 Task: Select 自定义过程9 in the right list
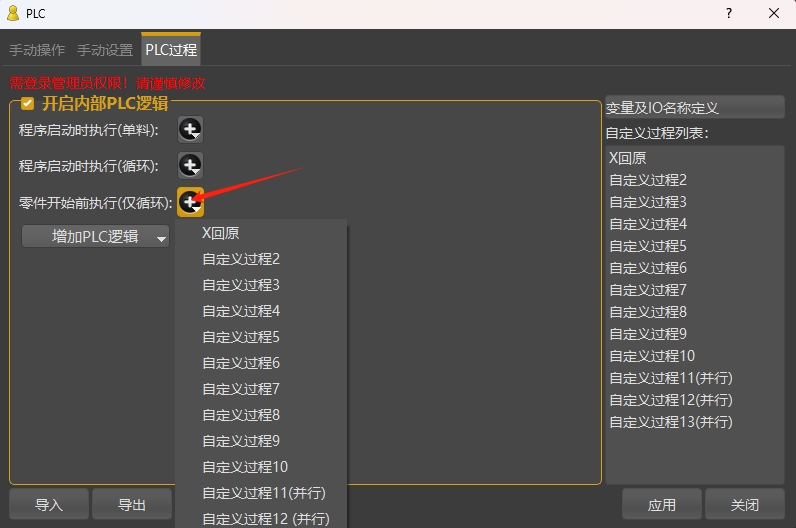coord(694,334)
